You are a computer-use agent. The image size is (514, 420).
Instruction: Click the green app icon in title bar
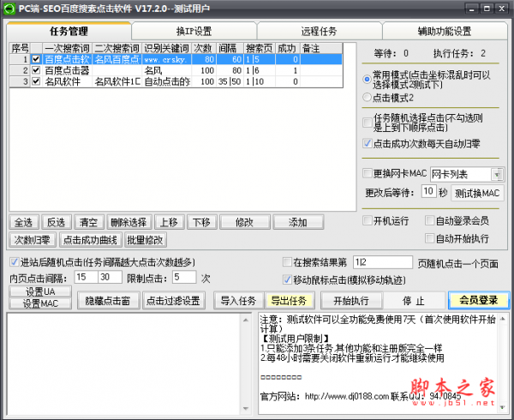click(9, 9)
